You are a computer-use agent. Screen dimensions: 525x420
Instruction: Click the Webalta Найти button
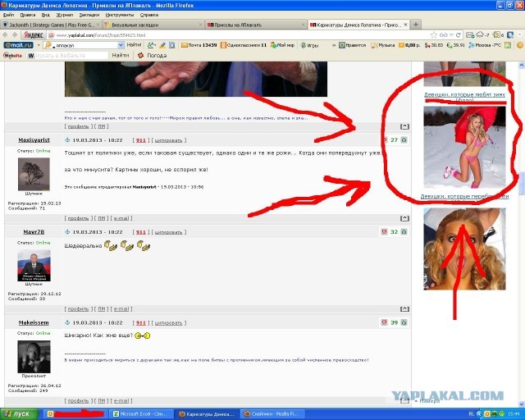click(121, 55)
